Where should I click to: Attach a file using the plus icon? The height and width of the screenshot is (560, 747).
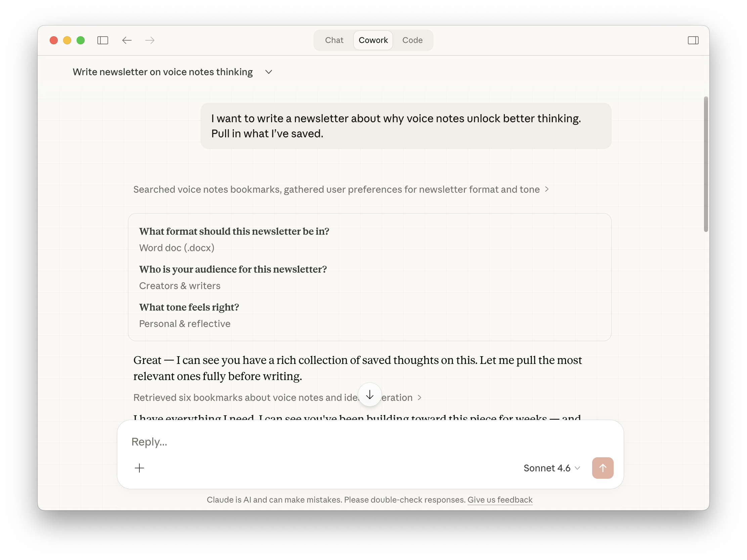(x=139, y=468)
